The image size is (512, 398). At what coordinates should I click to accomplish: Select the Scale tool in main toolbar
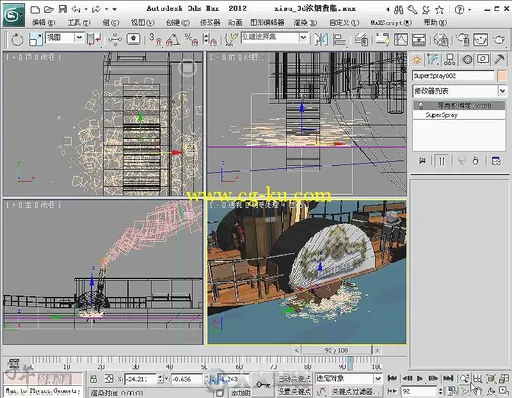35,39
